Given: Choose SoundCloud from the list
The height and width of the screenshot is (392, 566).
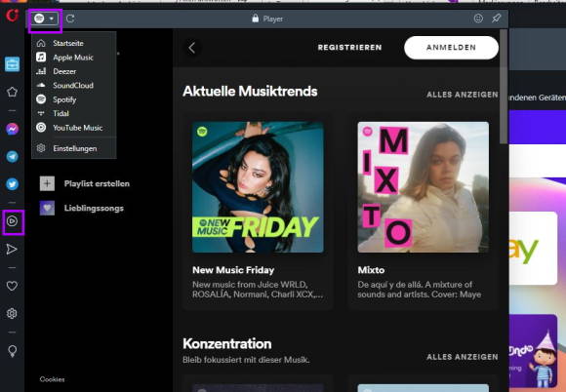Looking at the screenshot, I should point(74,86).
